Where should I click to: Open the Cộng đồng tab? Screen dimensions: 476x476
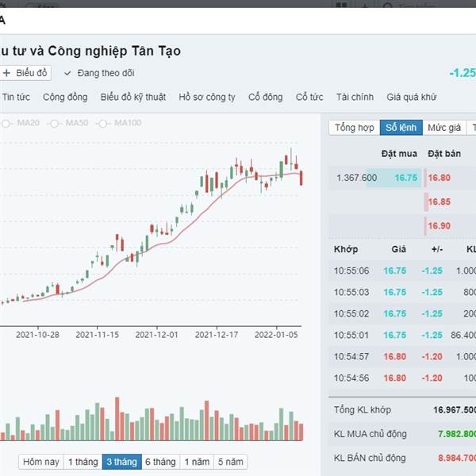(x=65, y=97)
